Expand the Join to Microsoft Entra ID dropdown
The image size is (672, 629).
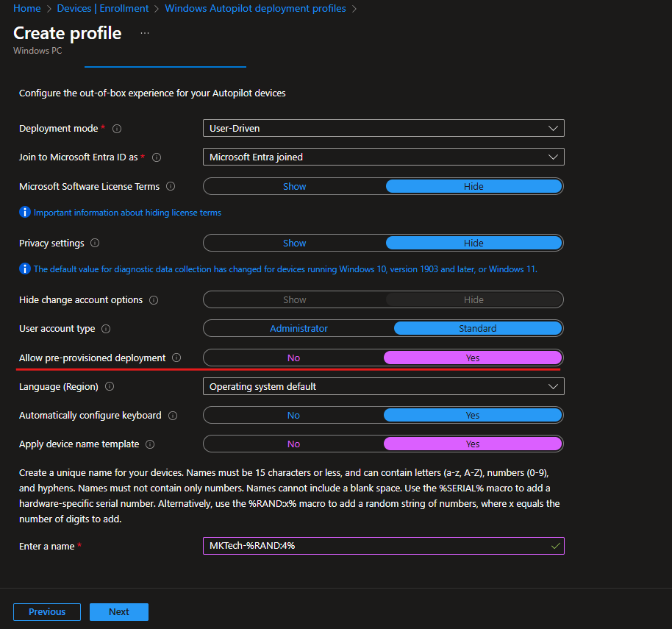[x=383, y=157]
